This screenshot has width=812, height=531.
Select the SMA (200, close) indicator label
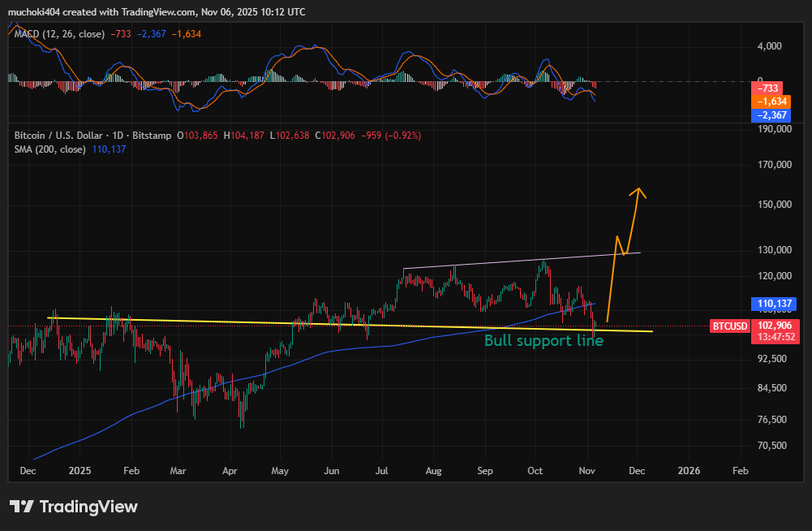coord(47,149)
